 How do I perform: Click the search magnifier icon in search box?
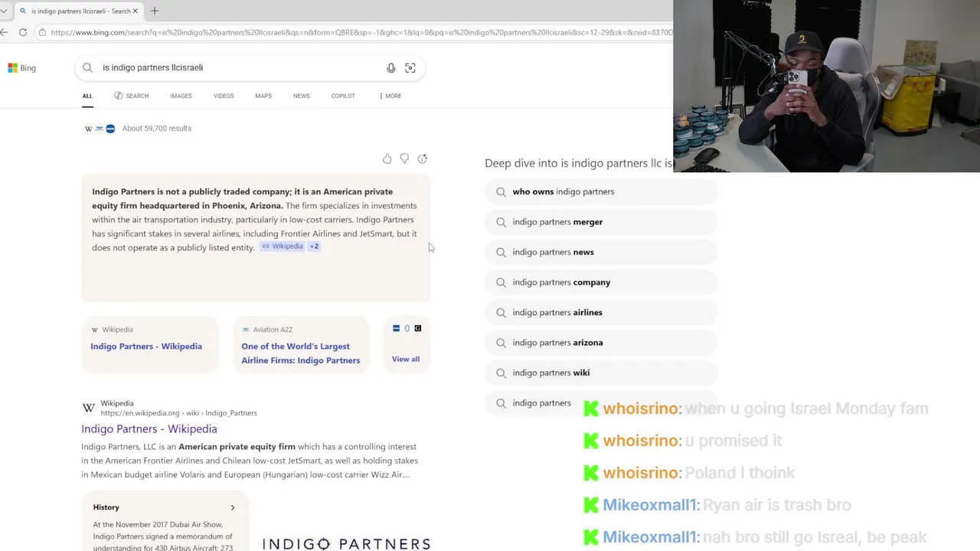click(87, 67)
